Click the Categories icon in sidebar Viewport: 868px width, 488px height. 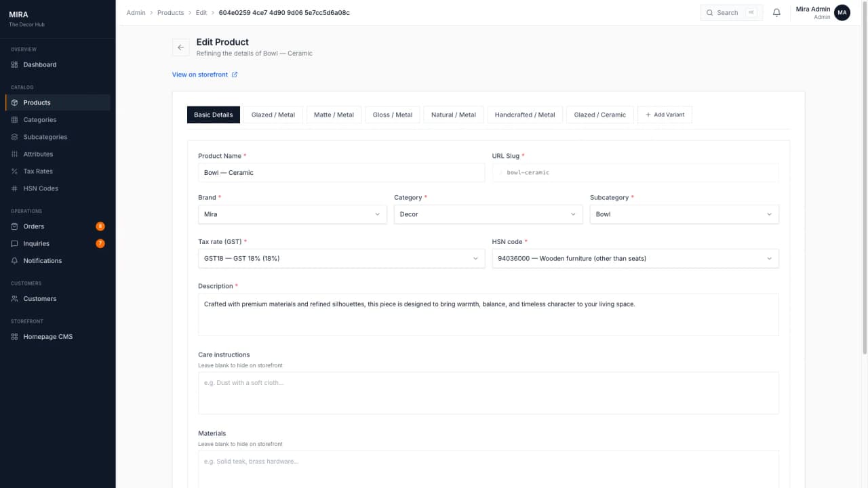pos(15,120)
